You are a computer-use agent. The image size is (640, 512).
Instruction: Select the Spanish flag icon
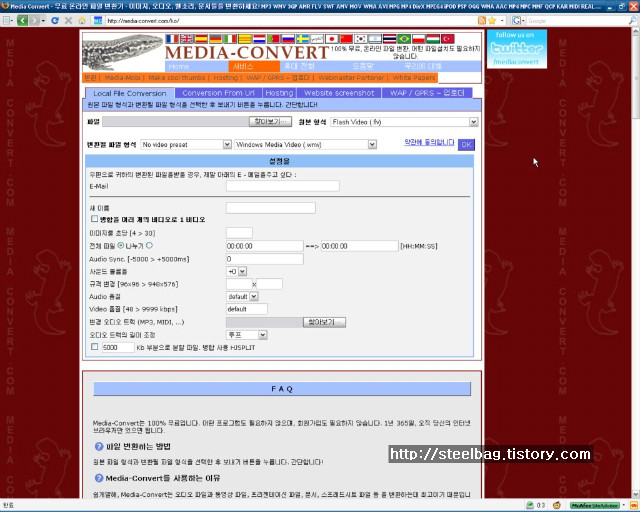(201, 39)
